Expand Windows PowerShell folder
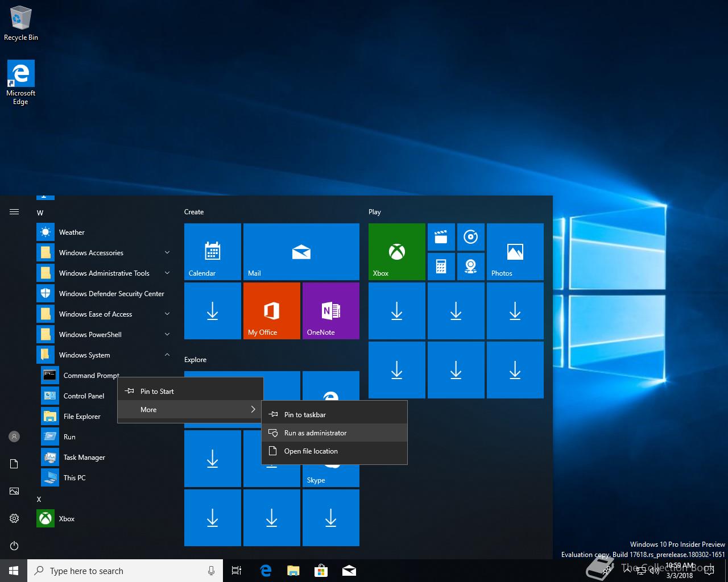 click(105, 335)
